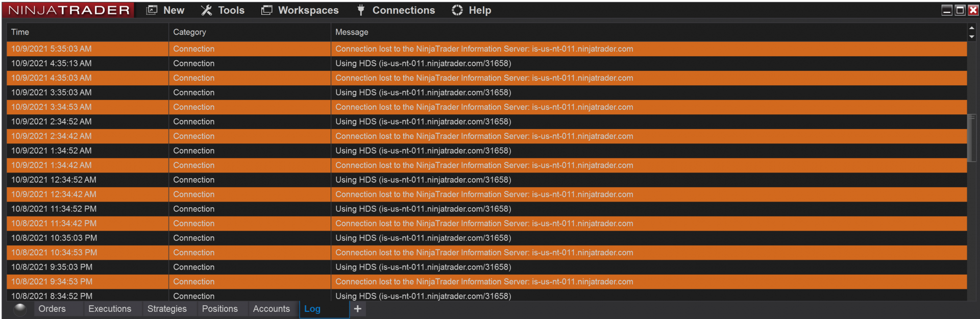
Task: Click Using HDS message at 3:35:03 AM
Action: (423, 92)
